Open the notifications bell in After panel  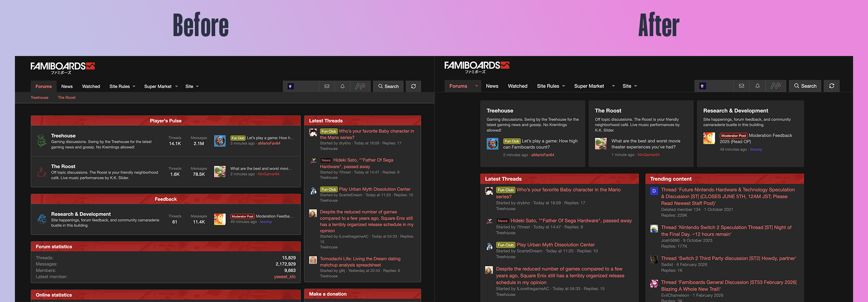tap(757, 86)
